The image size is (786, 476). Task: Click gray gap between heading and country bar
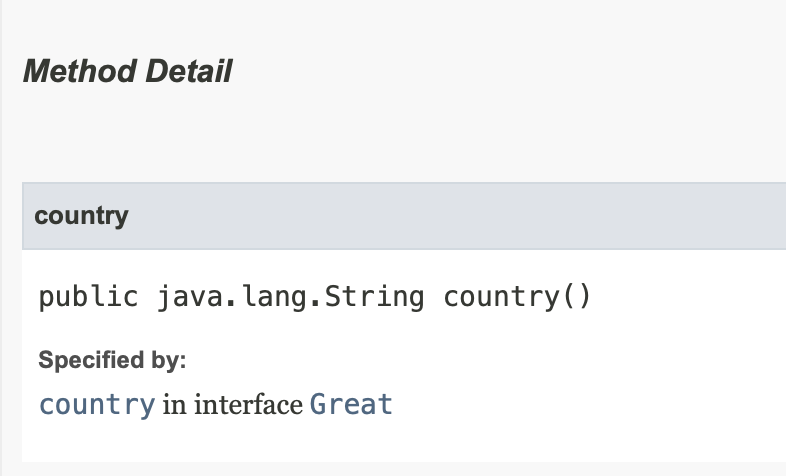tap(391, 135)
